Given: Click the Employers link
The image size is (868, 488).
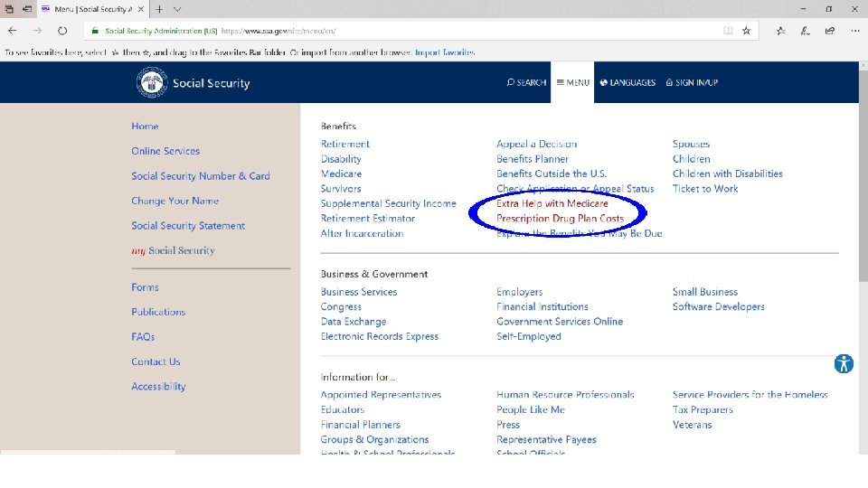Looking at the screenshot, I should coord(519,292).
